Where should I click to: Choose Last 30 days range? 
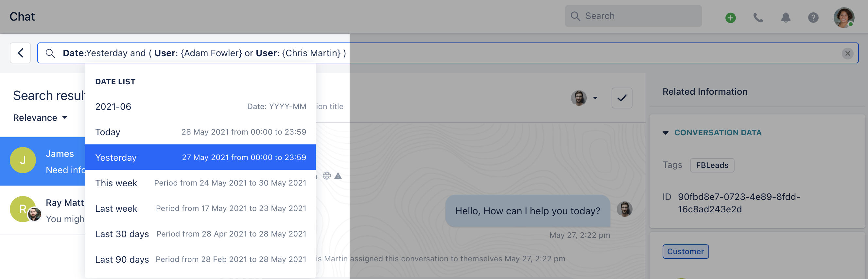200,234
